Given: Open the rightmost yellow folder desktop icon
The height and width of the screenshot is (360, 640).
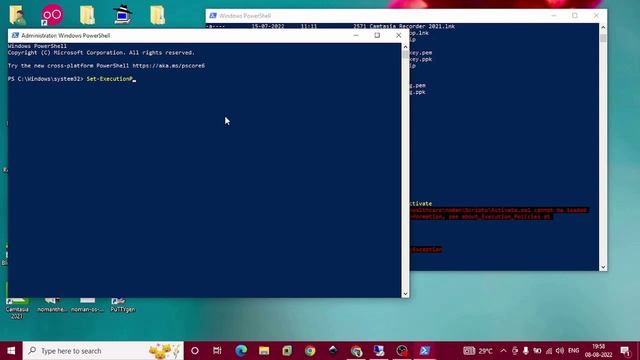Looking at the screenshot, I should 157,15.
